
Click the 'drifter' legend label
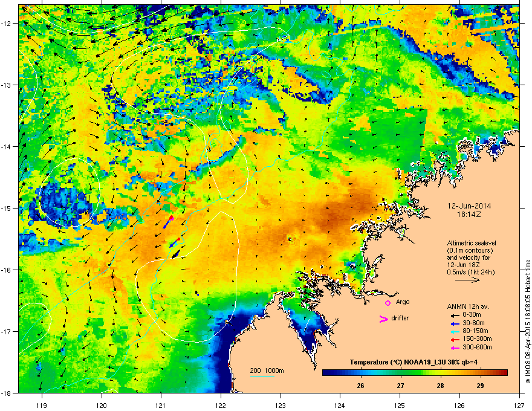[400, 318]
